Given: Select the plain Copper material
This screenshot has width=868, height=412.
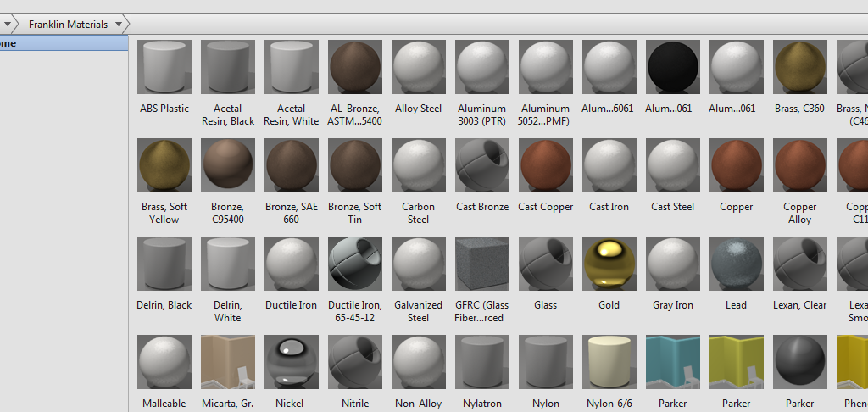Looking at the screenshot, I should (x=737, y=165).
